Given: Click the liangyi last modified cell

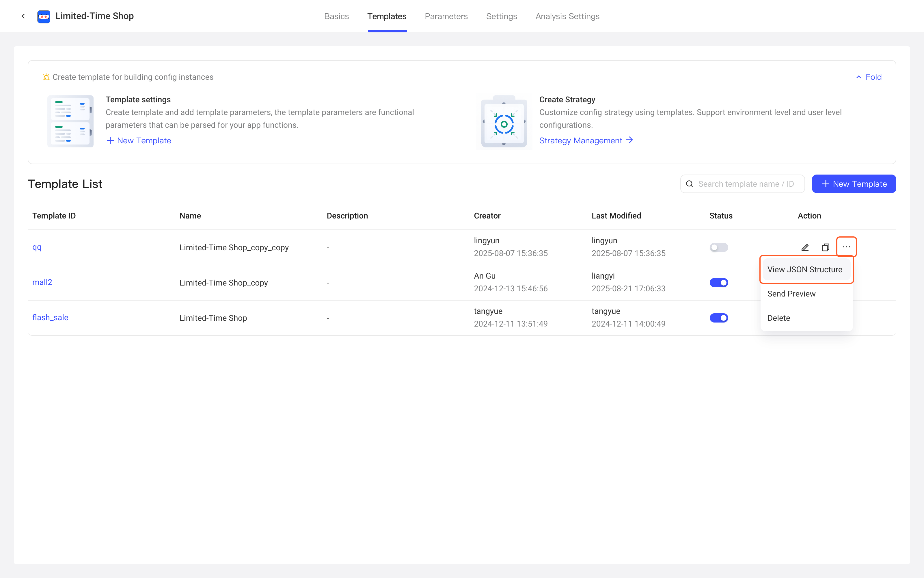Looking at the screenshot, I should click(629, 282).
